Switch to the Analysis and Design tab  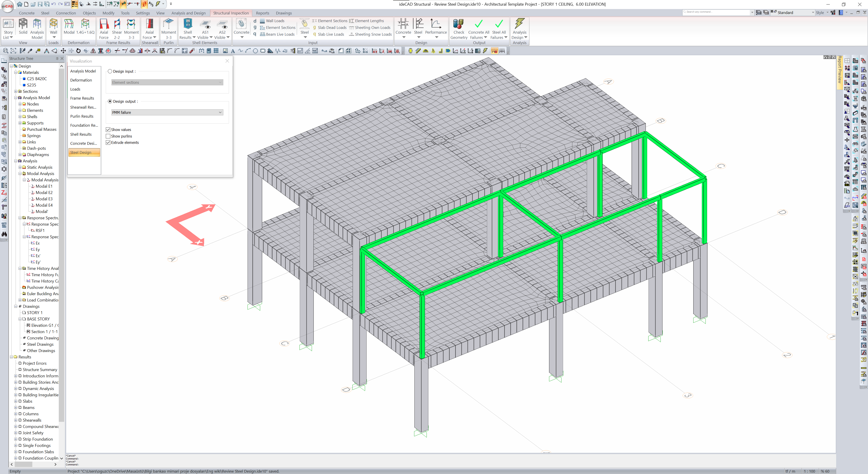point(188,13)
